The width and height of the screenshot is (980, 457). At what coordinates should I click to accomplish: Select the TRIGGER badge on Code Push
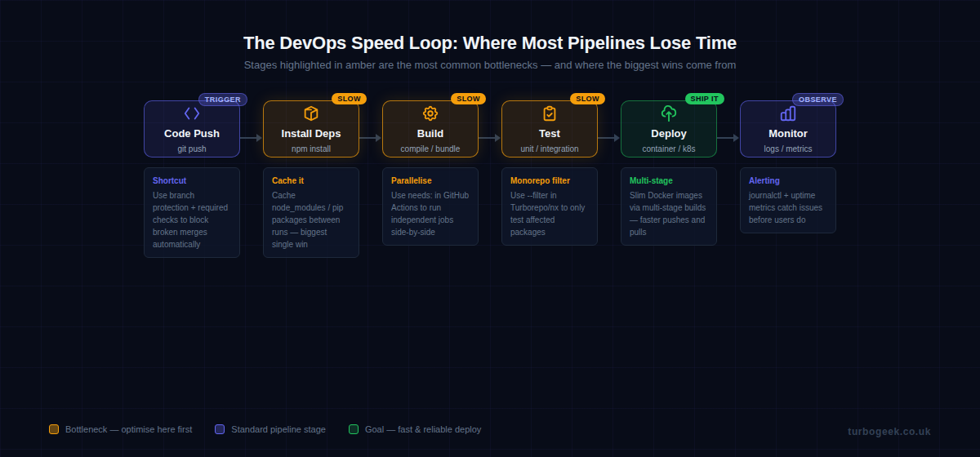[223, 100]
